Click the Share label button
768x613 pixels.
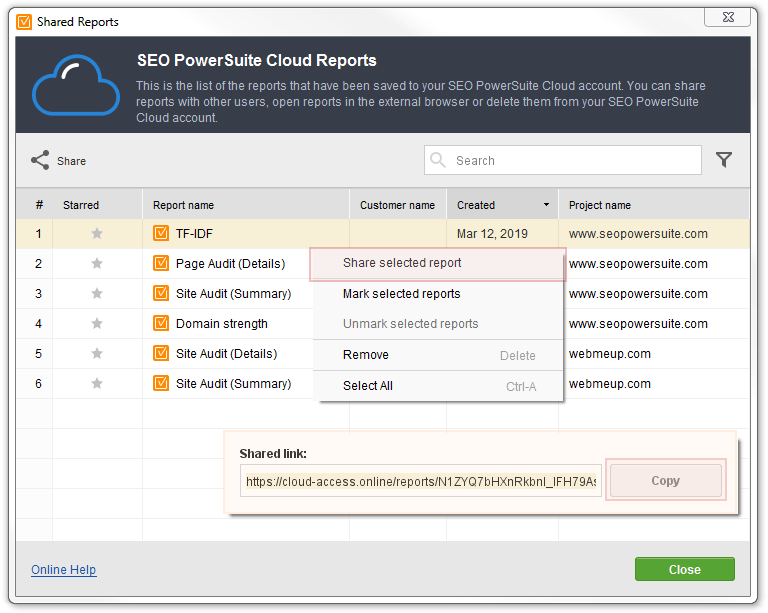point(72,161)
